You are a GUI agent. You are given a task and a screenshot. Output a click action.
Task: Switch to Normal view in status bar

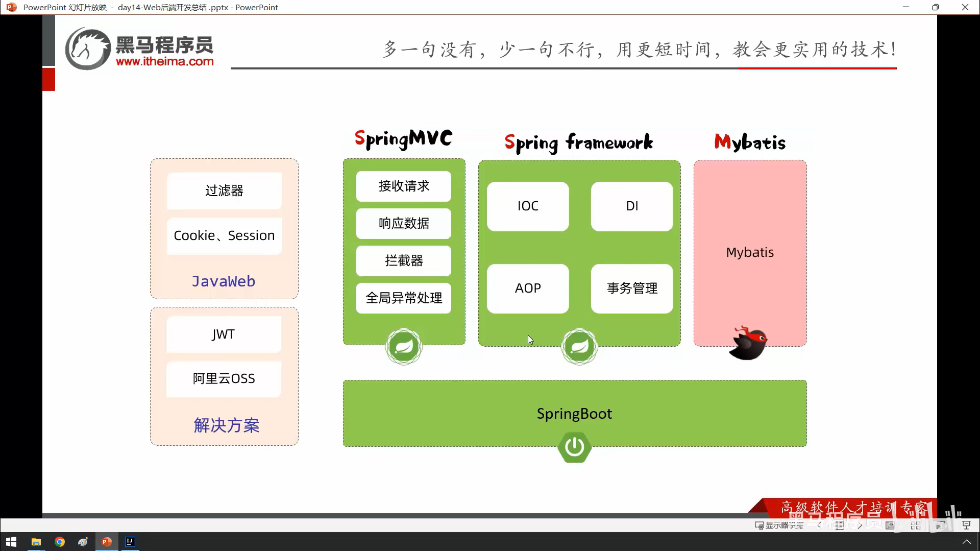(x=890, y=525)
